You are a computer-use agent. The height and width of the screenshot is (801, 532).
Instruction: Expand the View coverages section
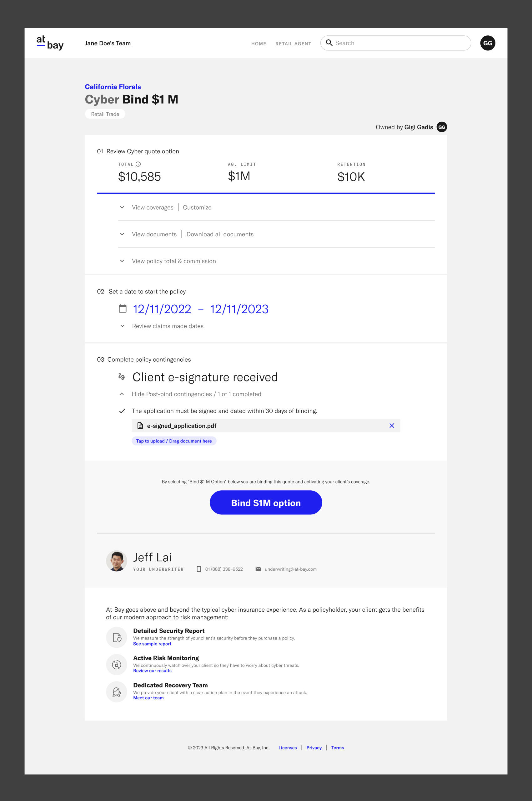point(122,207)
